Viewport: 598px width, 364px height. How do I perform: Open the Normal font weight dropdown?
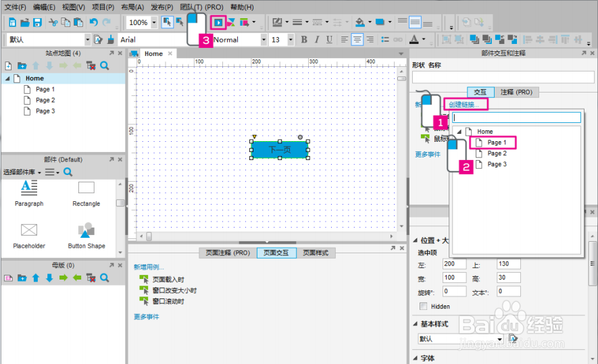[x=263, y=39]
